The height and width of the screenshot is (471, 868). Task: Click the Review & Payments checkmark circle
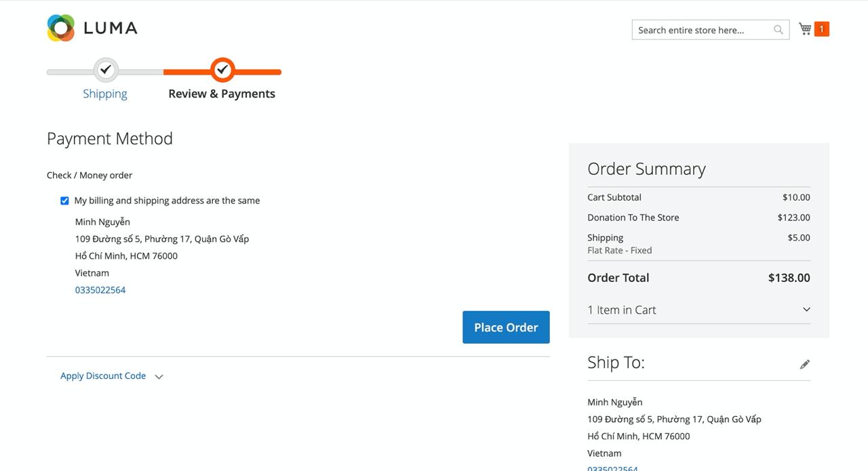pos(222,70)
